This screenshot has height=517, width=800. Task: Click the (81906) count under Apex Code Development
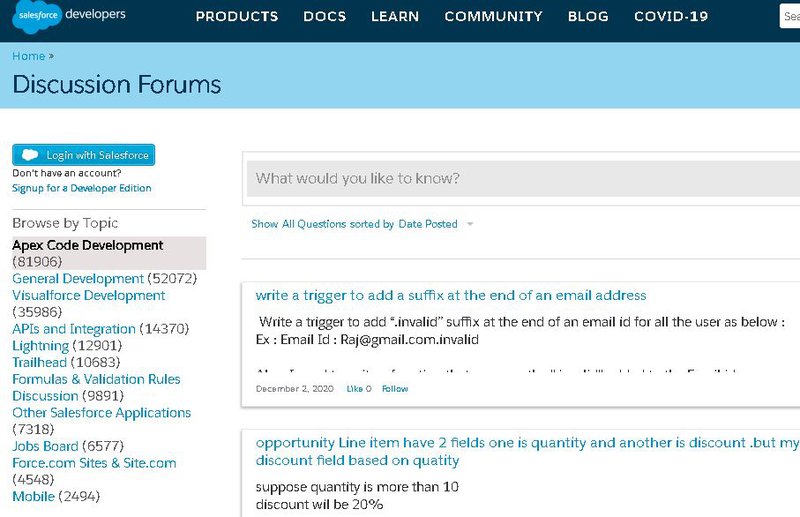click(x=37, y=262)
